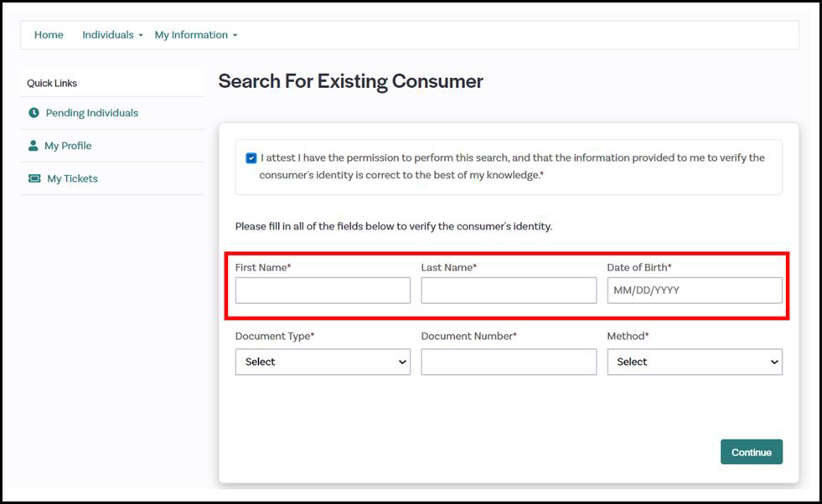This screenshot has height=504, width=822.
Task: Expand the My Information menu
Action: [196, 35]
